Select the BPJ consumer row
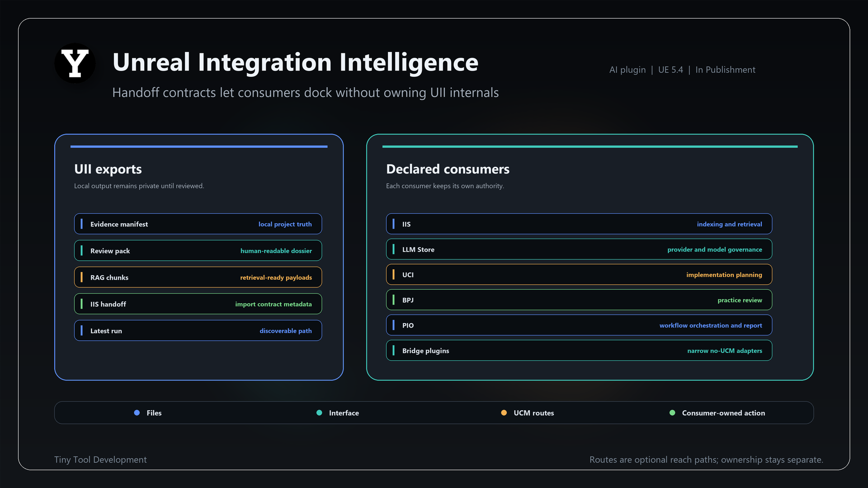The width and height of the screenshot is (868, 488). pos(579,300)
